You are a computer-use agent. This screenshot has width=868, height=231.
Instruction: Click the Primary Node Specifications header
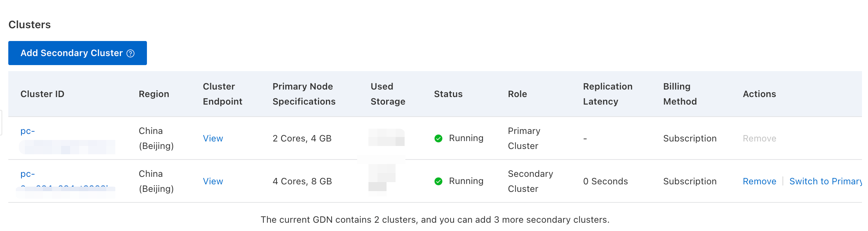coord(304,94)
